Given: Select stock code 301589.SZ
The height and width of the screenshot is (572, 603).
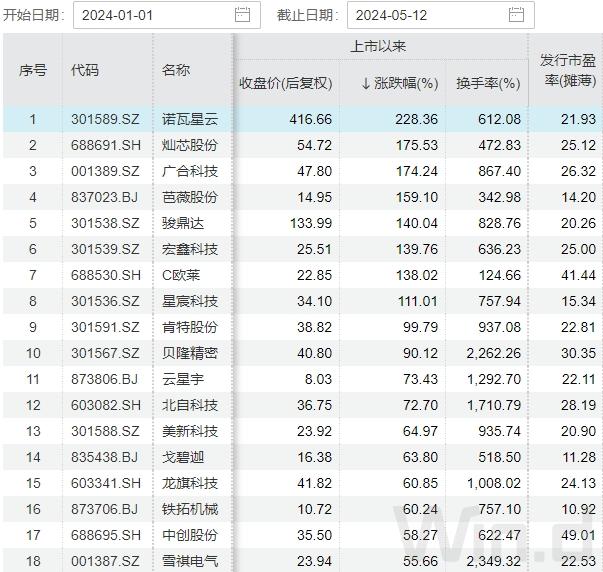Looking at the screenshot, I should tap(105, 119).
